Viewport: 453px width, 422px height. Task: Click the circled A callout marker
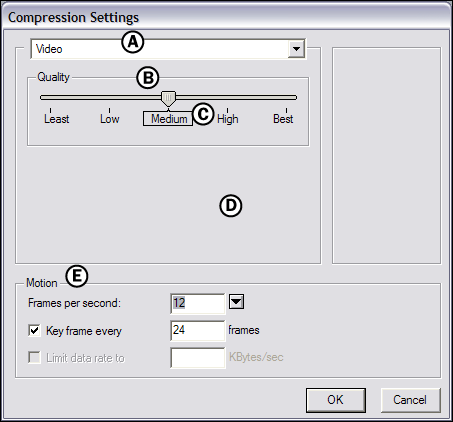point(133,42)
